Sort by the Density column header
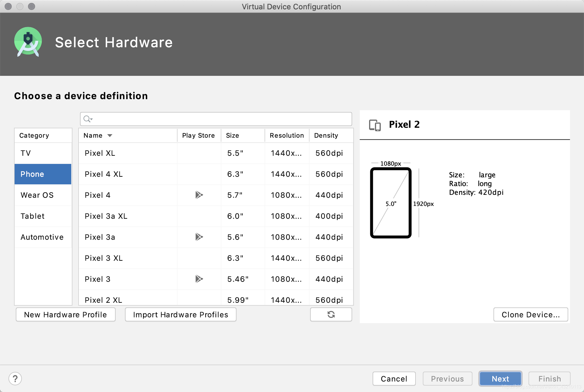This screenshot has height=392, width=584. [331, 135]
